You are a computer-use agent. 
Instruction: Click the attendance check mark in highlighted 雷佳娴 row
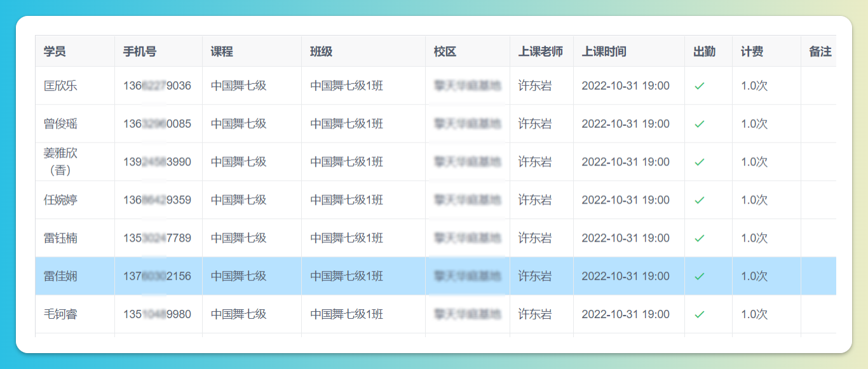click(x=699, y=277)
